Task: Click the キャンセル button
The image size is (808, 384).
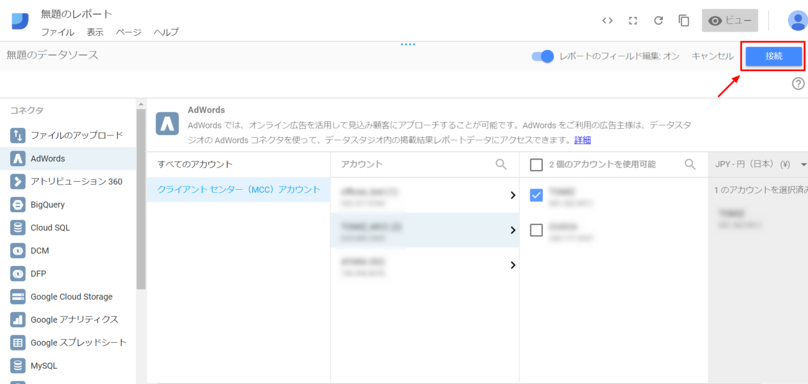Action: 713,56
